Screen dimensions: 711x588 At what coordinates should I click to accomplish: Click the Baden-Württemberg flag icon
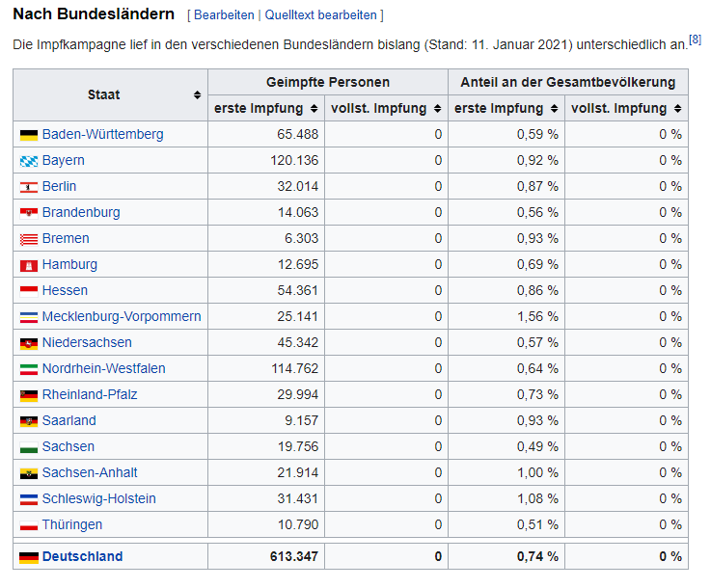29,135
